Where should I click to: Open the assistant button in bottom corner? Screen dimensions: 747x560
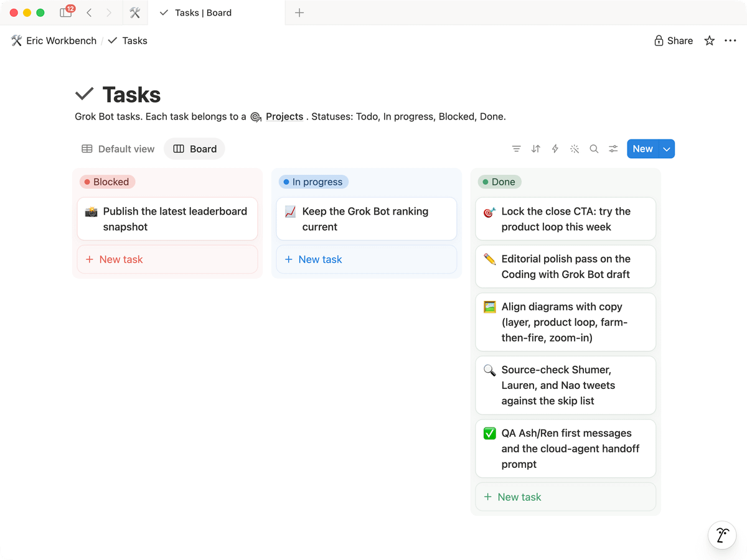point(722,535)
